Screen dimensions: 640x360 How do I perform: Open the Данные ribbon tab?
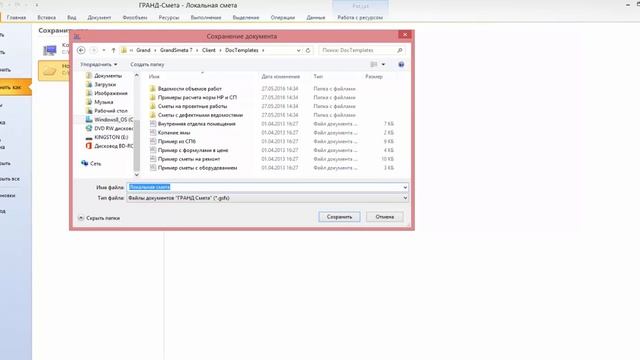point(316,18)
